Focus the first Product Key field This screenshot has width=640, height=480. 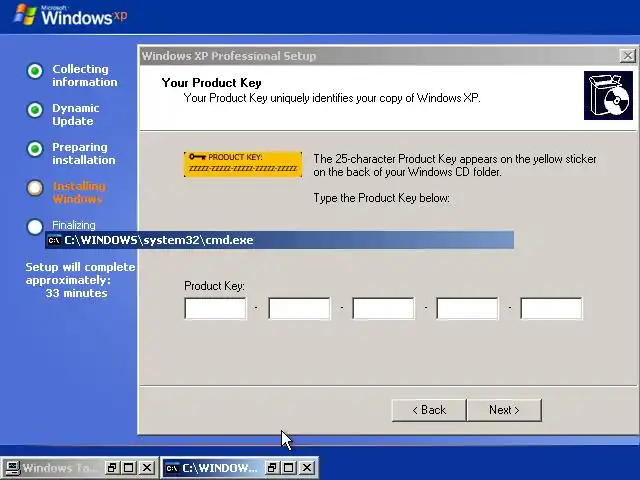[216, 308]
